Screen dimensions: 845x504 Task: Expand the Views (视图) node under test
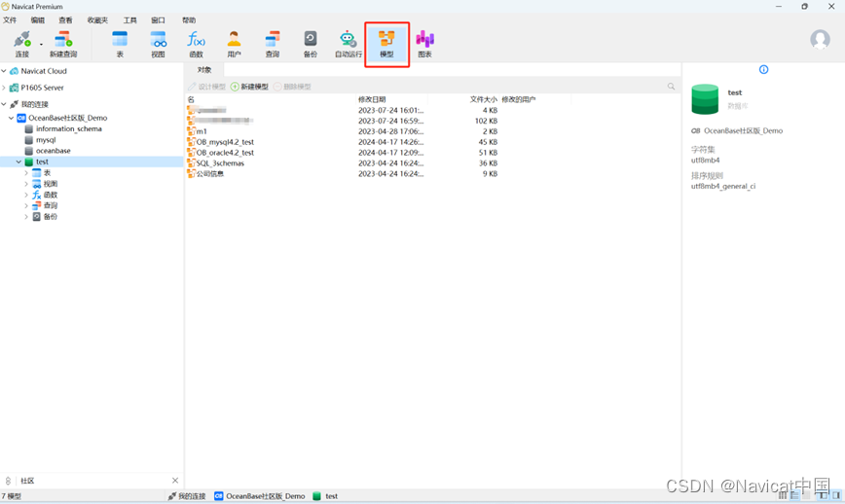point(26,184)
